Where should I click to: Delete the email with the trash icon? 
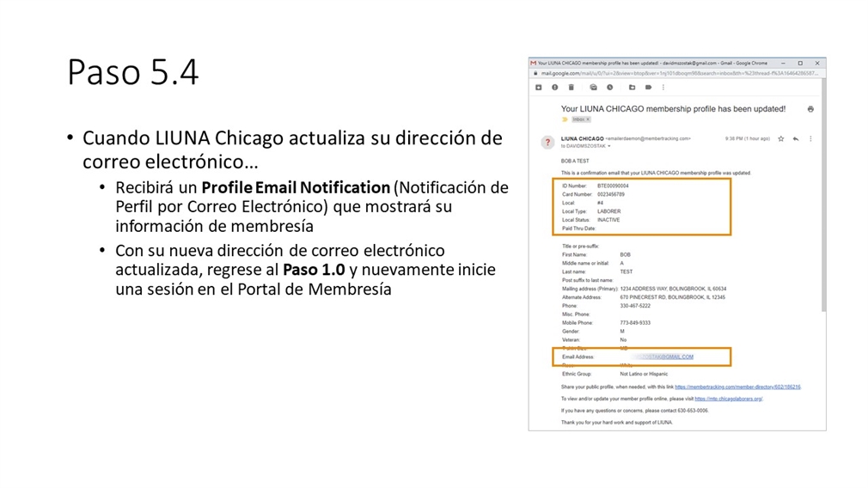[x=572, y=88]
